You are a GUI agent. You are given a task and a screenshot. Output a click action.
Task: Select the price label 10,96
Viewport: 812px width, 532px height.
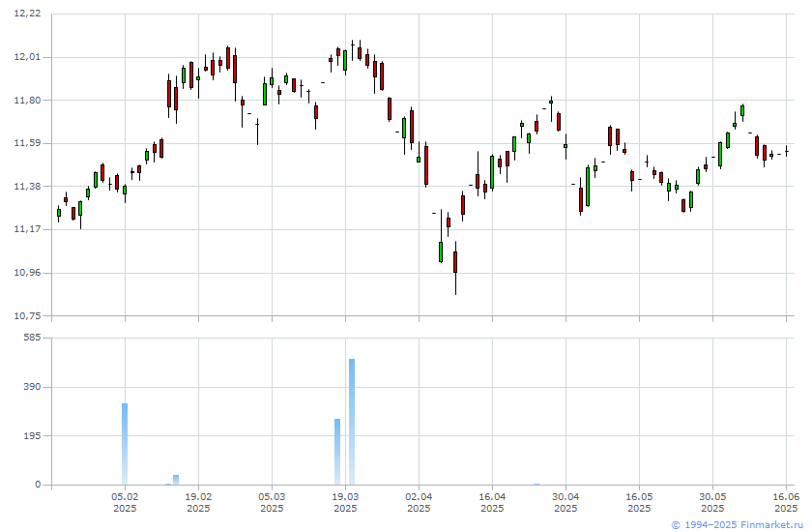26,273
